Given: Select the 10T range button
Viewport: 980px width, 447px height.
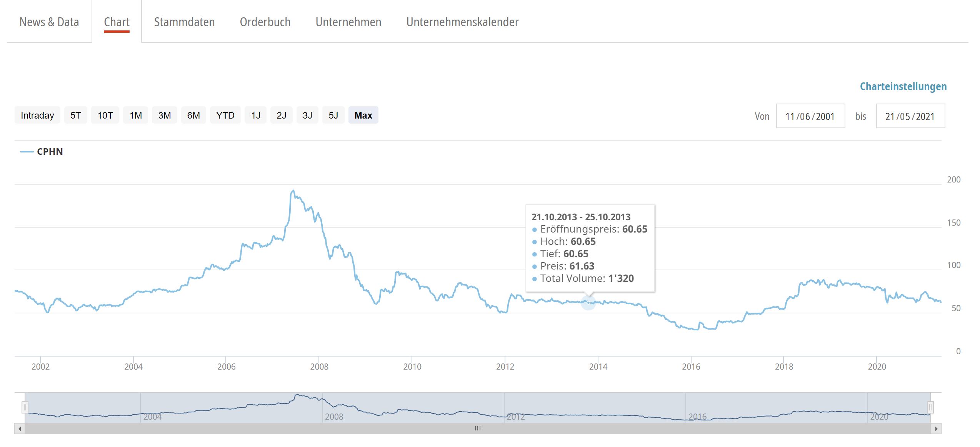Looking at the screenshot, I should coord(105,116).
